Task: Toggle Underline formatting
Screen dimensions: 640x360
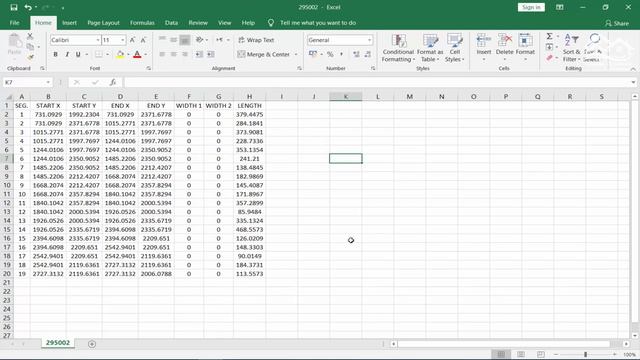Action: (x=78, y=54)
